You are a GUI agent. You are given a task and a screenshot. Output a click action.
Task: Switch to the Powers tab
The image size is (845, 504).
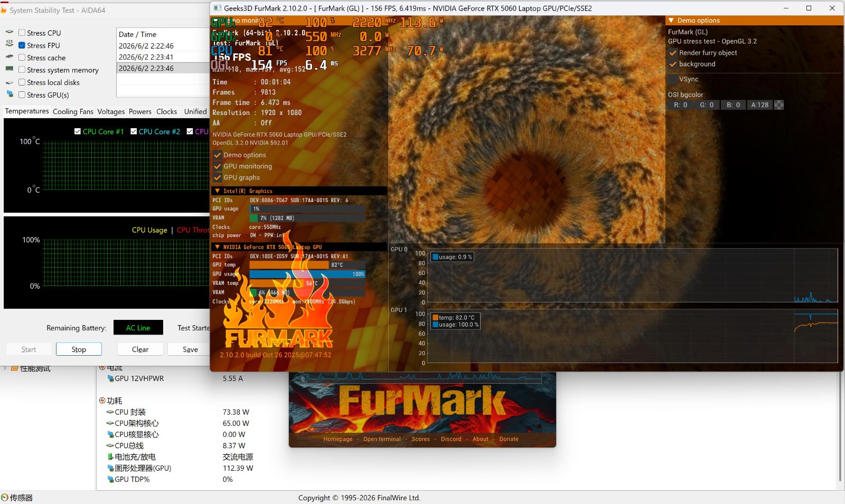(140, 111)
